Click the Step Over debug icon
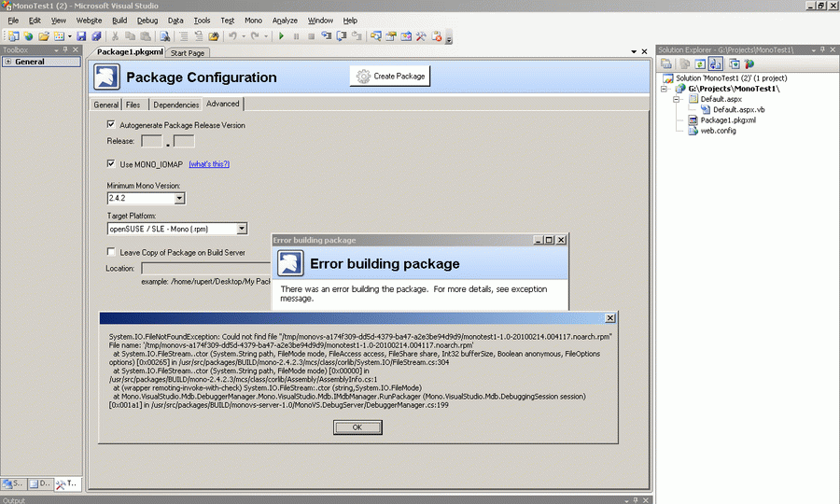This screenshot has height=504, width=840. pyautogui.click(x=342, y=36)
